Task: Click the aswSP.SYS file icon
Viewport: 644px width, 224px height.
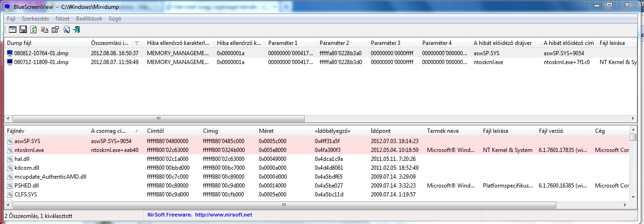Action: point(10,141)
